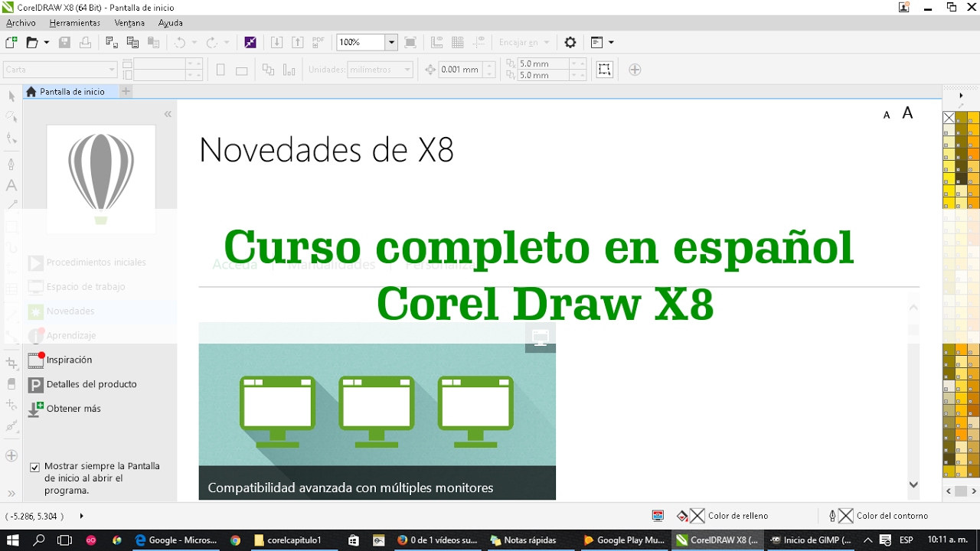Expand the toolbox with bottom double chevron
Image resolution: width=980 pixels, height=551 pixels.
[x=11, y=494]
